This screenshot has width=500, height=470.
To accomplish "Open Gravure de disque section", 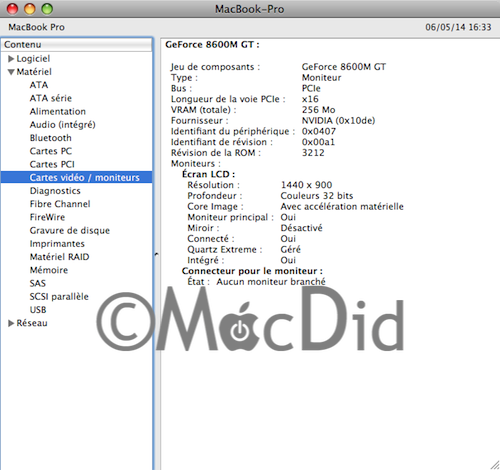I will point(70,230).
